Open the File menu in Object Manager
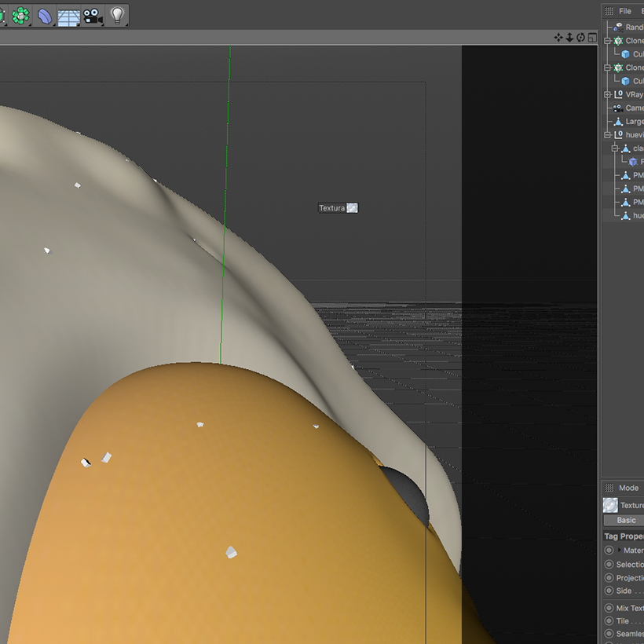Viewport: 644px width, 644px height. 625,11
